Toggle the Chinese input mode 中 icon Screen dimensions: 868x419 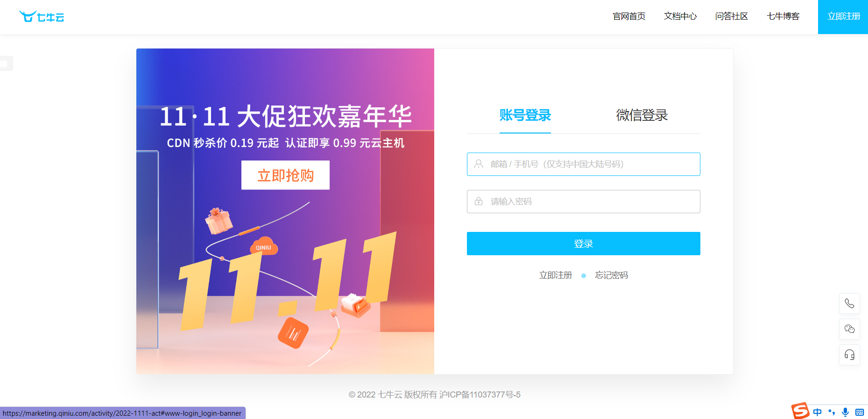[817, 412]
